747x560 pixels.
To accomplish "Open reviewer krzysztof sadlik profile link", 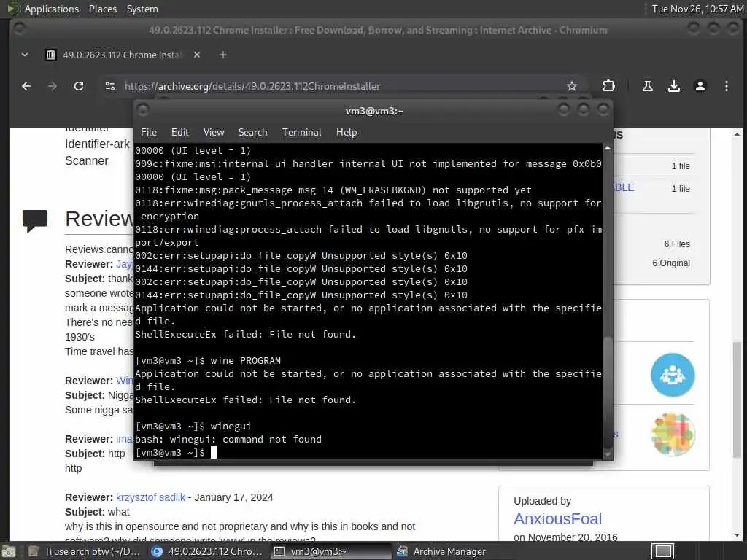I will pyautogui.click(x=150, y=497).
